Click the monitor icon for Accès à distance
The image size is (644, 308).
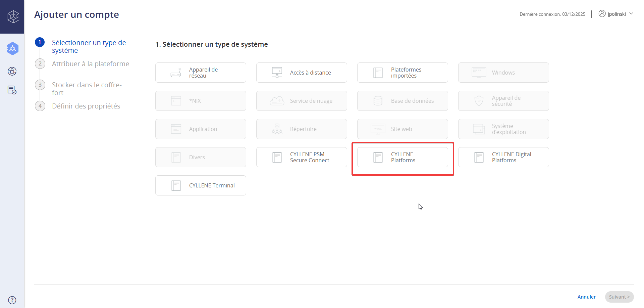click(277, 73)
